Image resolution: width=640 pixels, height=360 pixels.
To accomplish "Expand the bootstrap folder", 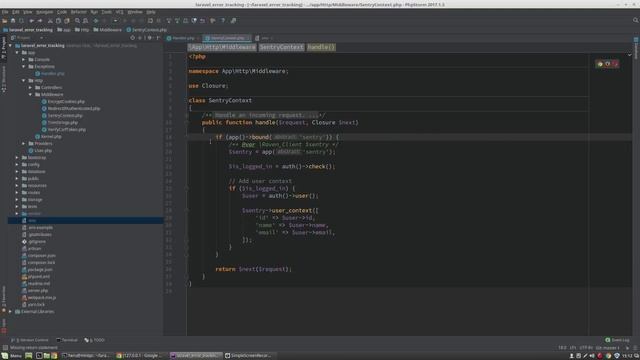I will tap(17, 158).
